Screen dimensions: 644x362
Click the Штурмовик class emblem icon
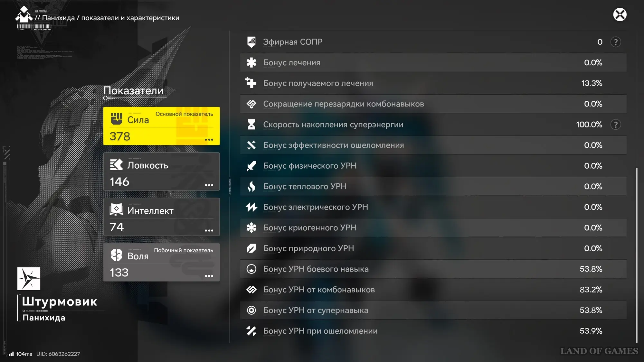pos(29,279)
